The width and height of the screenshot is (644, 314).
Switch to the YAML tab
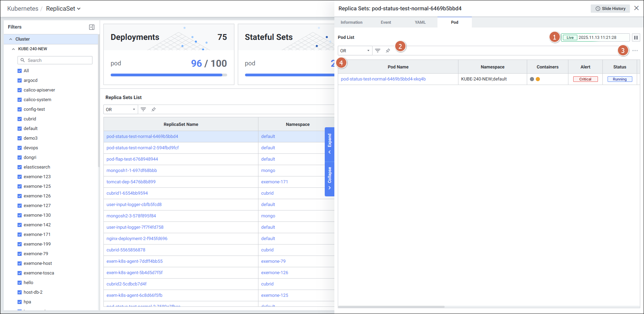(x=420, y=22)
